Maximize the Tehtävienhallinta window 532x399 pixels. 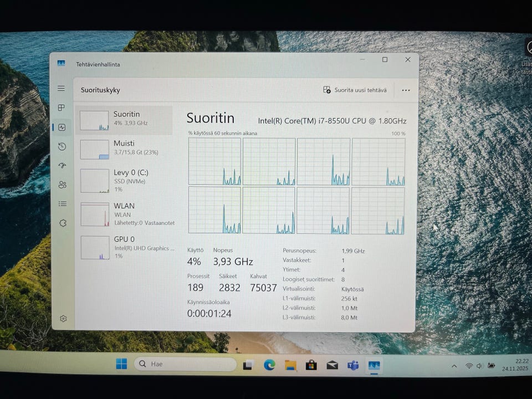point(385,60)
